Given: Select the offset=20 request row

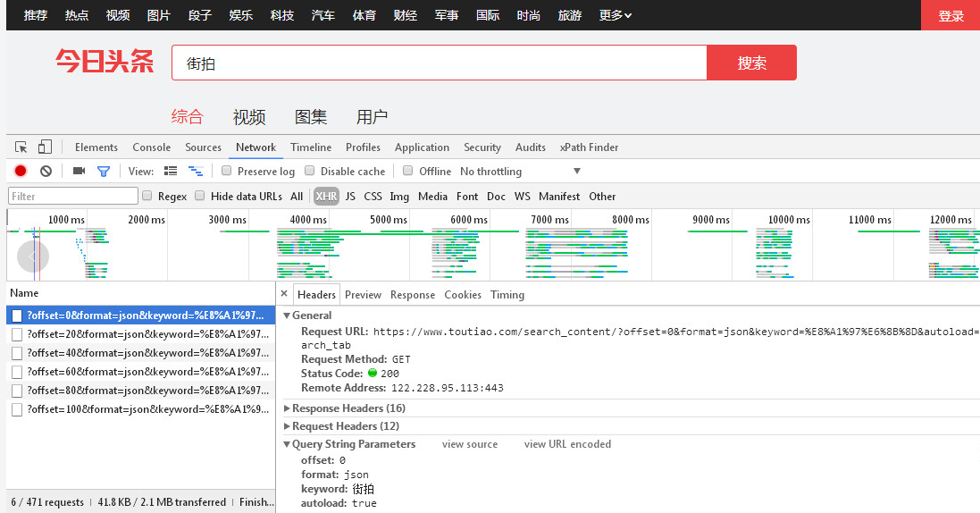Looking at the screenshot, I should [140, 334].
